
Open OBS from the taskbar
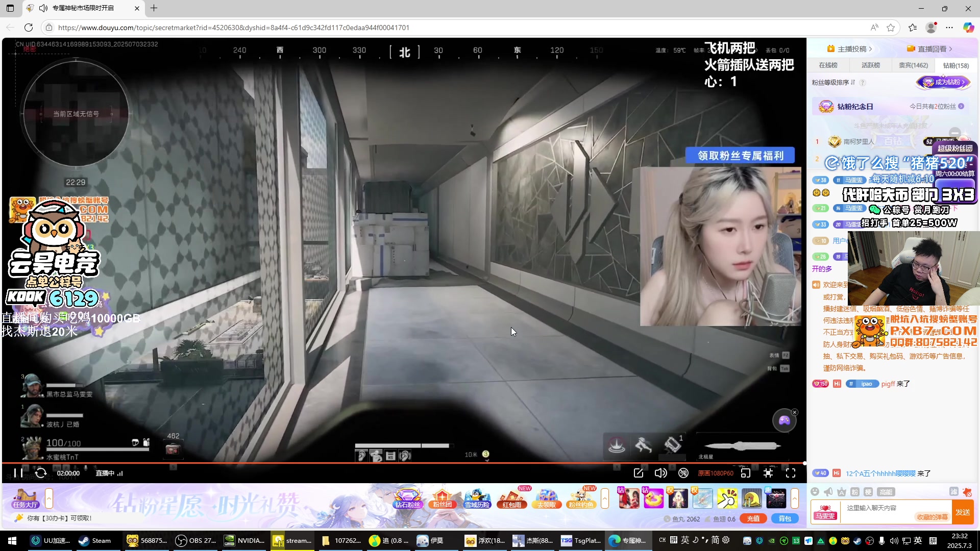[197, 541]
